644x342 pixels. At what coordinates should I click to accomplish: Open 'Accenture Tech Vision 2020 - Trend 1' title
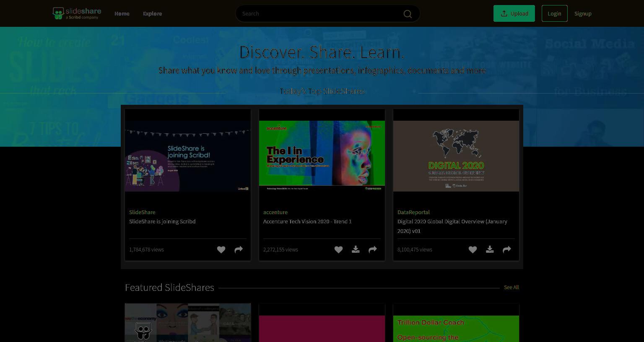coord(307,221)
